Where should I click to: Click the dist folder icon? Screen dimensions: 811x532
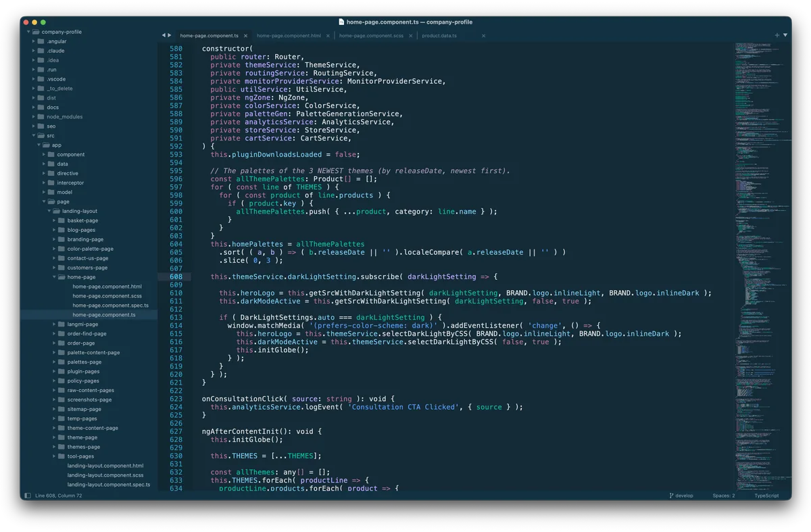tap(41, 98)
